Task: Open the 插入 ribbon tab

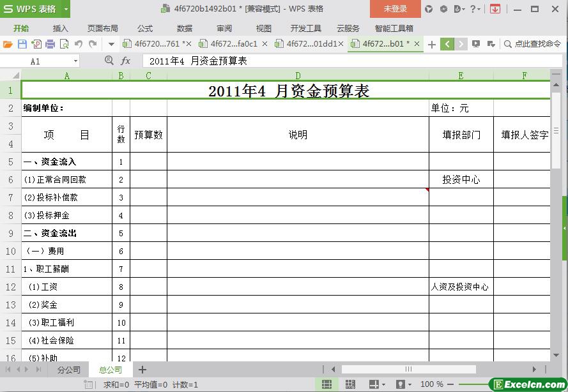Action: tap(60, 28)
